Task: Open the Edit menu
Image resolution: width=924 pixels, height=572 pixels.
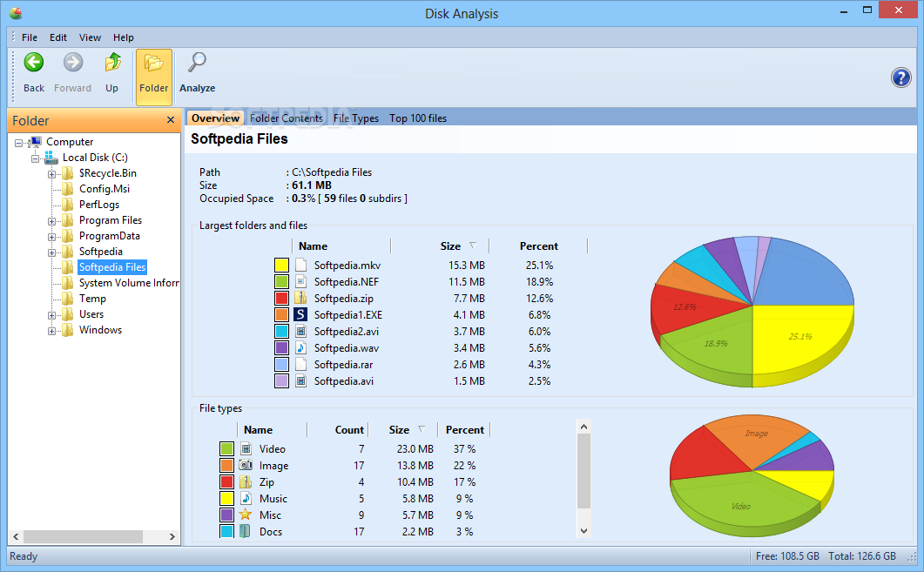Action: 58,37
